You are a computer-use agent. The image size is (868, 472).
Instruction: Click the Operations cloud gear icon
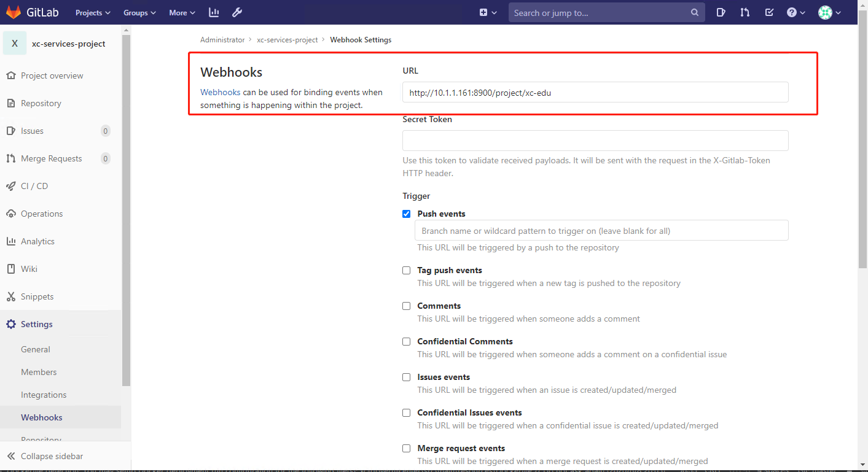pyautogui.click(x=10, y=214)
